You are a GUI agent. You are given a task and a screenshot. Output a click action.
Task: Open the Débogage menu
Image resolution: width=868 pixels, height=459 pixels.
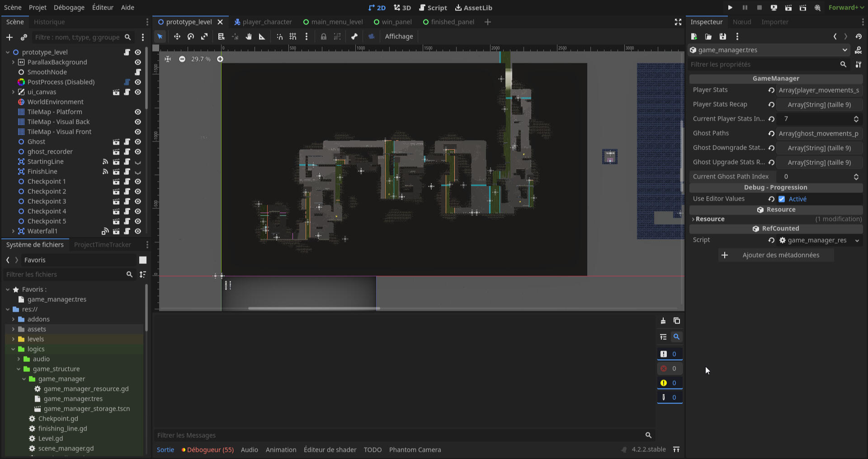click(69, 8)
